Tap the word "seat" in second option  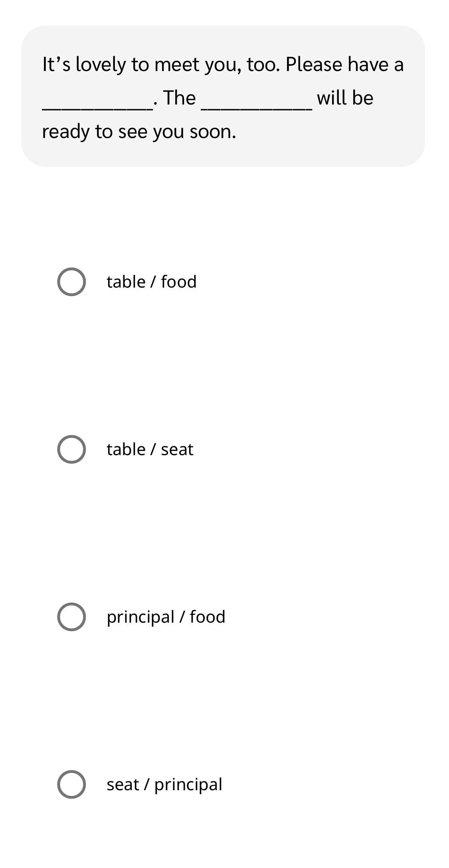pyautogui.click(x=177, y=449)
